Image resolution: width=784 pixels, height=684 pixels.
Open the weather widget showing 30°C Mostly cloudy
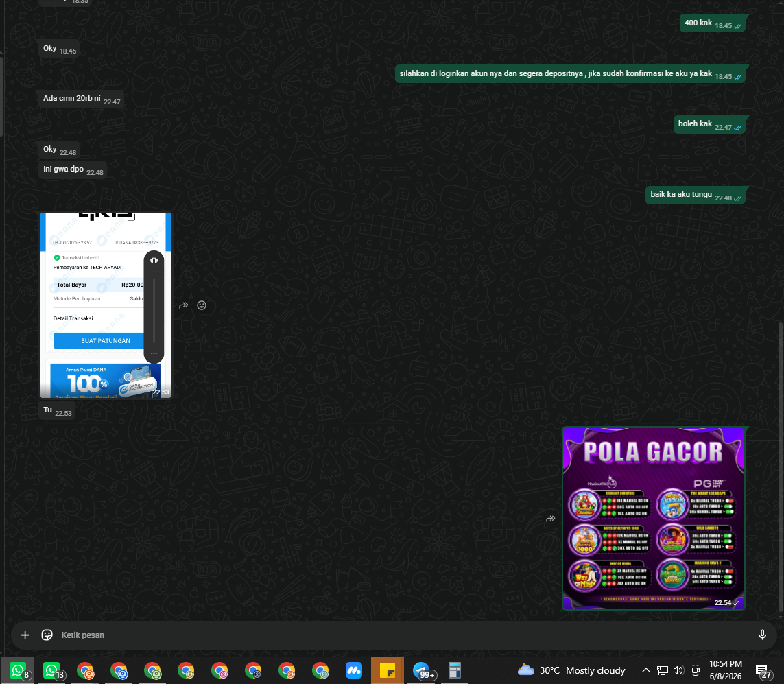[x=571, y=670]
